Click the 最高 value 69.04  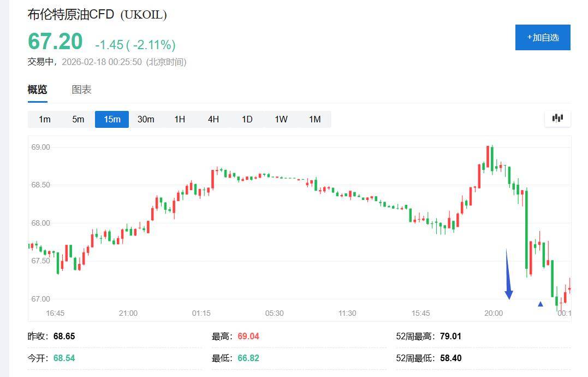coord(248,337)
